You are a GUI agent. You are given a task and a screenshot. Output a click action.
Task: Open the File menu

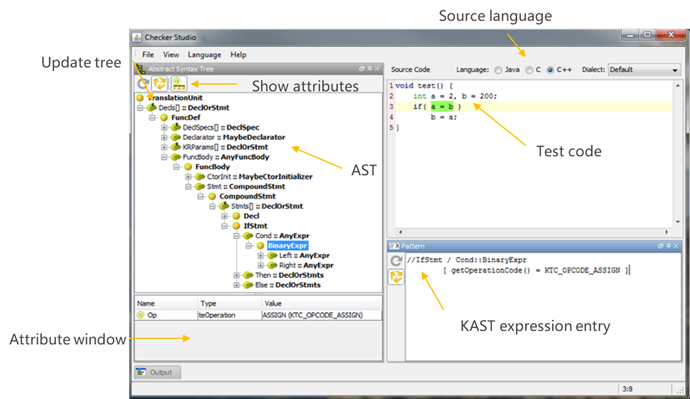148,55
